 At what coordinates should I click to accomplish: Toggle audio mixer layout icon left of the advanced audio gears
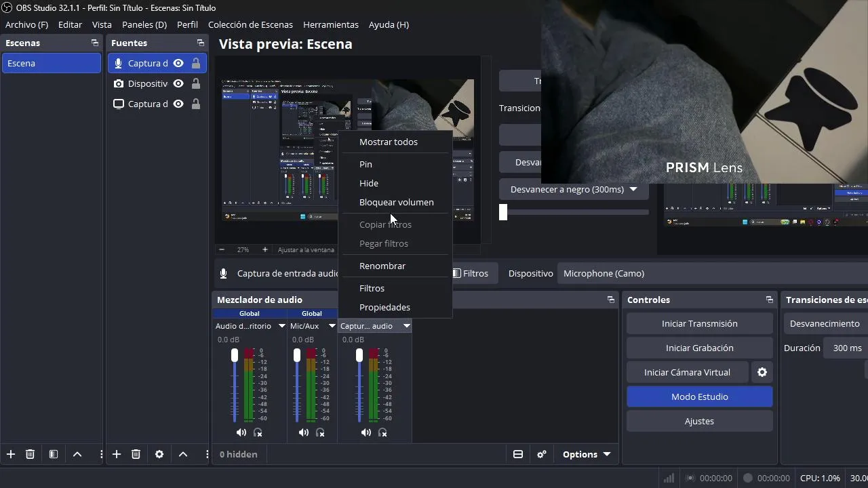(x=518, y=454)
